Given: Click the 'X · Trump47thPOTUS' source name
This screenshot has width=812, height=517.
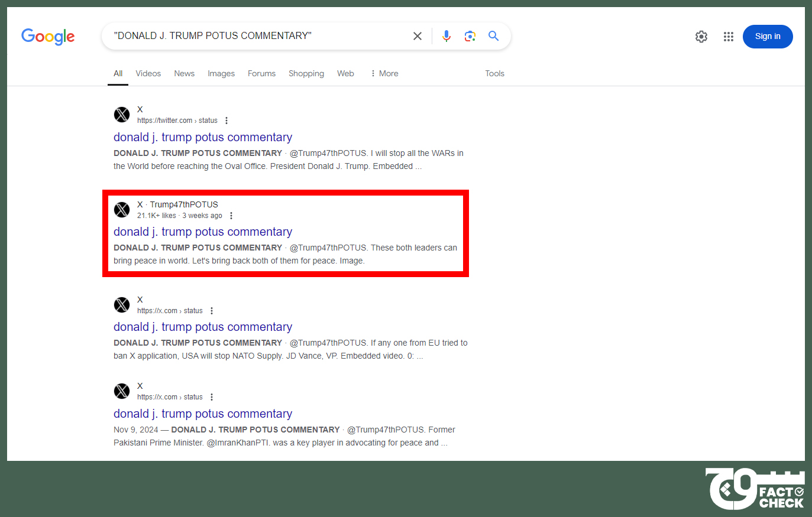Looking at the screenshot, I should pos(177,204).
